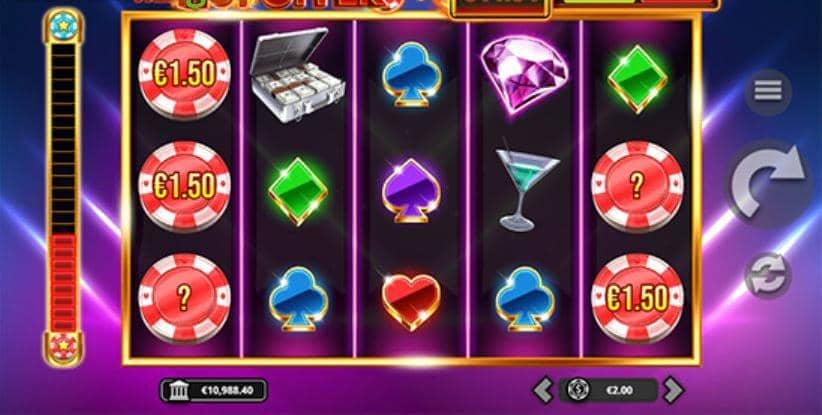Viewport: 822px width, 415px height.
Task: Click the large spin arrow button
Action: (x=769, y=183)
